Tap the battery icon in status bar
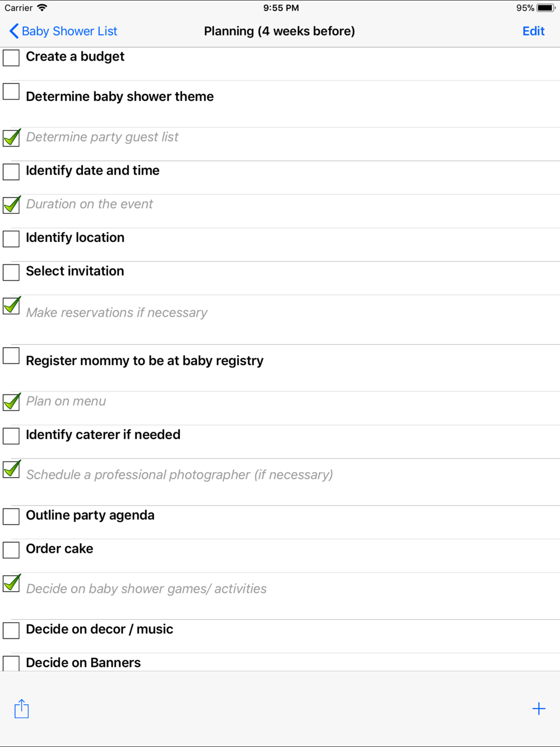Image resolution: width=560 pixels, height=747 pixels. pyautogui.click(x=546, y=8)
